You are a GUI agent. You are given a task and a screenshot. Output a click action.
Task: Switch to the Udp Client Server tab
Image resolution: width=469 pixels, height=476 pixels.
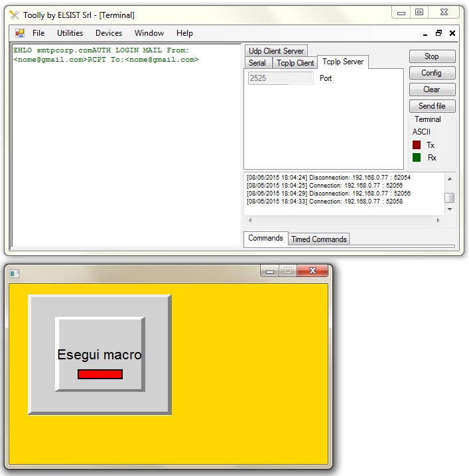pyautogui.click(x=276, y=50)
